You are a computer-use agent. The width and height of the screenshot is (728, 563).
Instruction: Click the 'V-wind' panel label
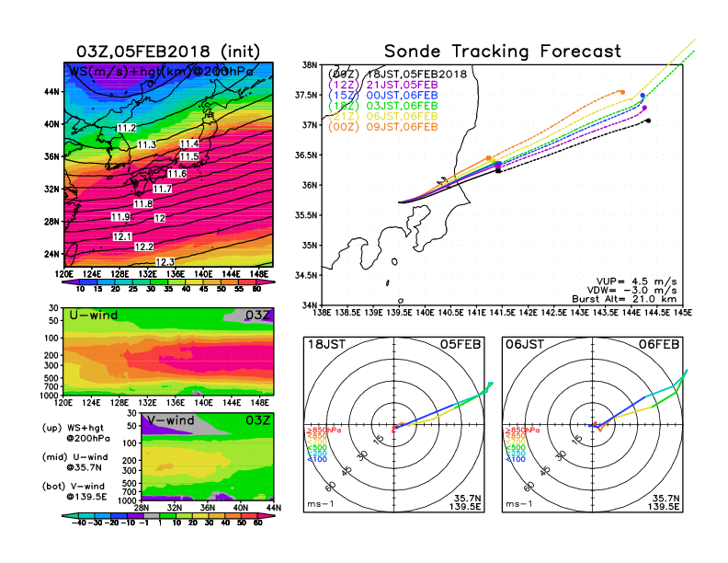pyautogui.click(x=170, y=420)
